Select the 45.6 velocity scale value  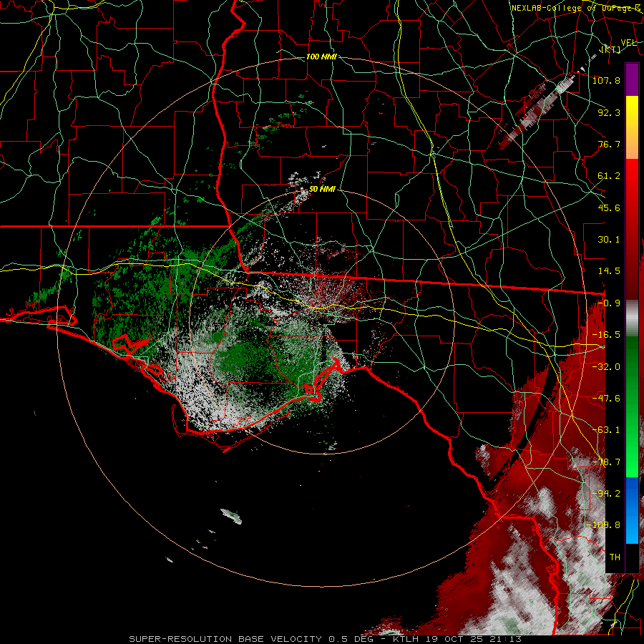[609, 208]
